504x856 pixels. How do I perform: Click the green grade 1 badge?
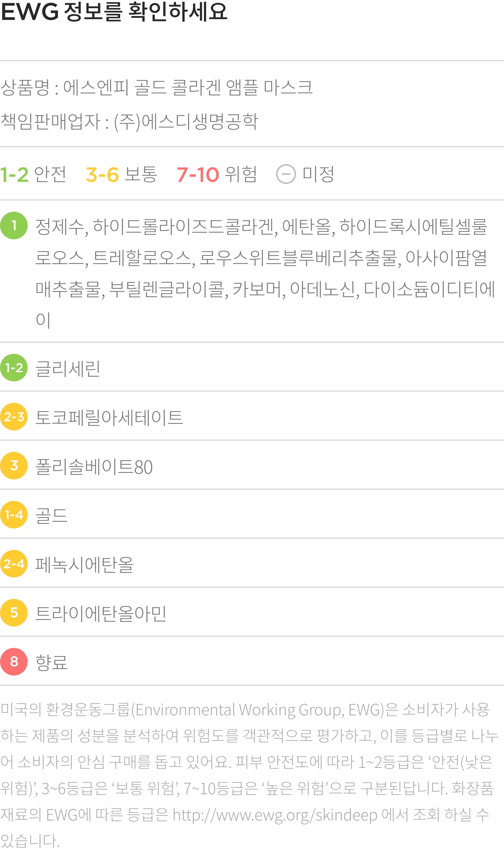click(14, 226)
